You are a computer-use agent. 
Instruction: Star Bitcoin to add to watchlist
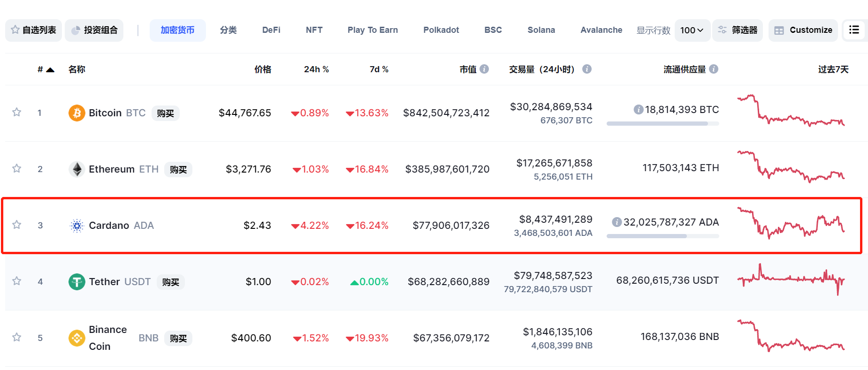[x=16, y=112]
